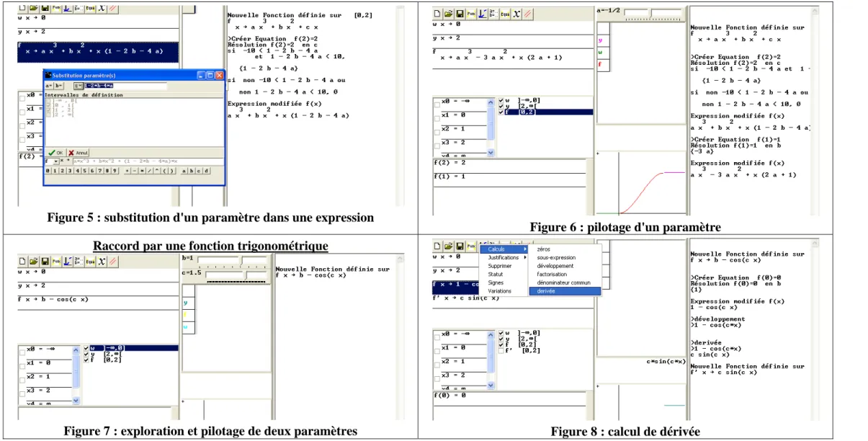Choose Signes in Figure 8 context menu
868x441 pixels.
coord(504,282)
